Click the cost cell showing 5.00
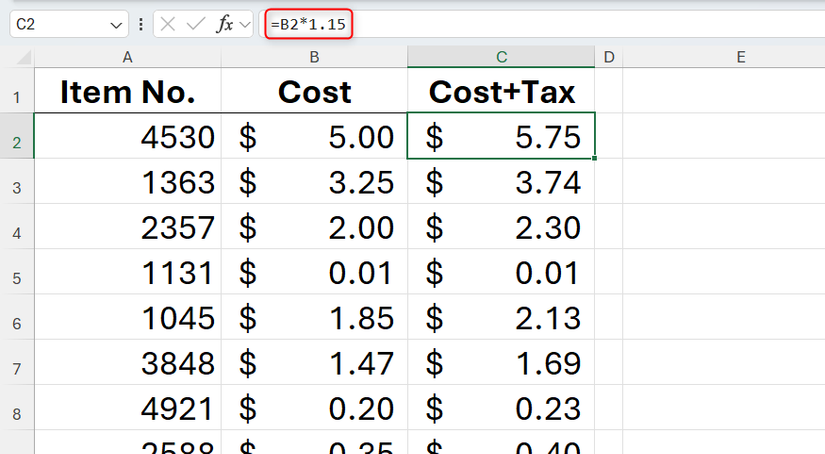Screen dimensions: 825x454 314,136
